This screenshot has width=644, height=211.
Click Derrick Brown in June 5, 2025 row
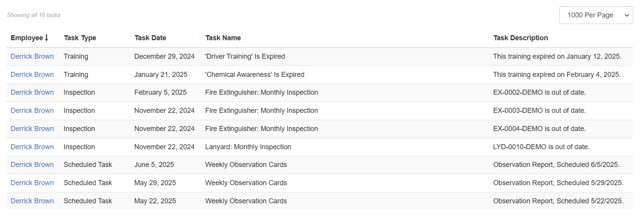click(x=32, y=165)
